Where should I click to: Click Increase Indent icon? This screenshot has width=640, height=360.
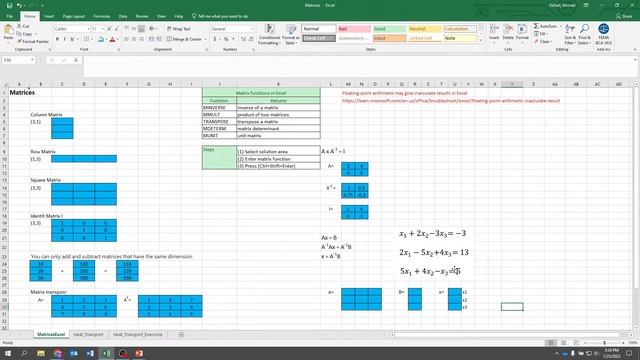[x=159, y=39]
